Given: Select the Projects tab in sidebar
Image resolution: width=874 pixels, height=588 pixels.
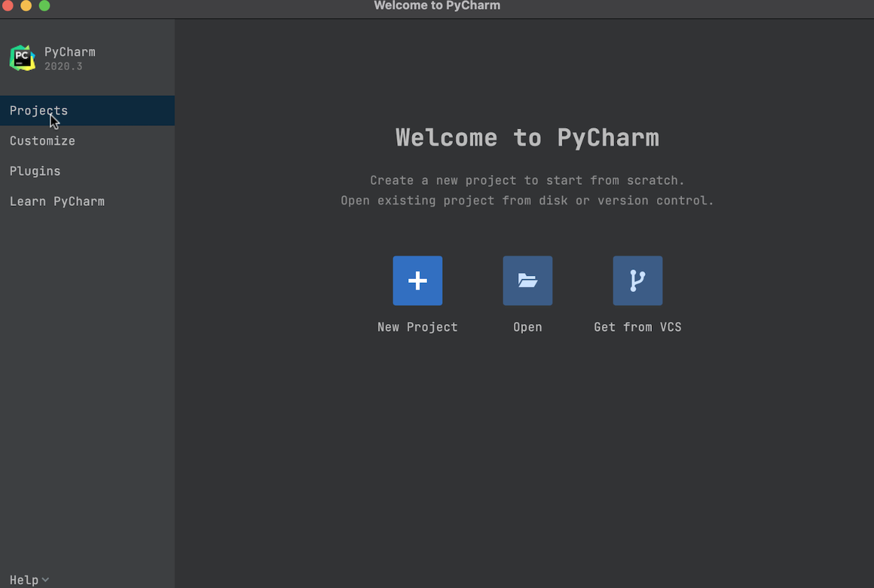Looking at the screenshot, I should pos(87,111).
